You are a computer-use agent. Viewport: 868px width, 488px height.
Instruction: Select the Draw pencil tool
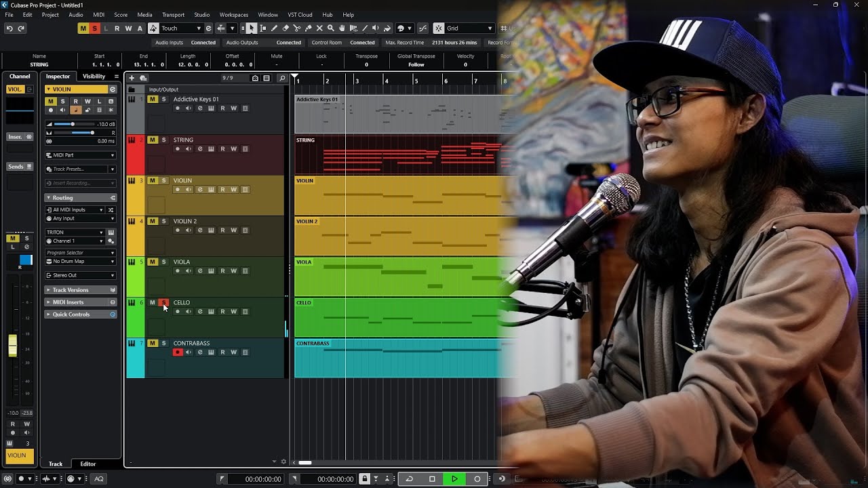pos(274,28)
